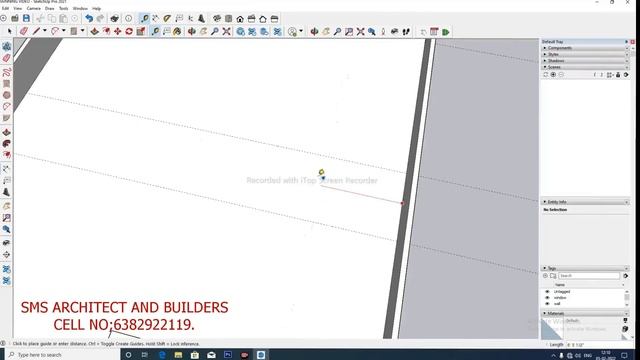Open the Window menu
The height and width of the screenshot is (360, 640).
pyautogui.click(x=80, y=8)
